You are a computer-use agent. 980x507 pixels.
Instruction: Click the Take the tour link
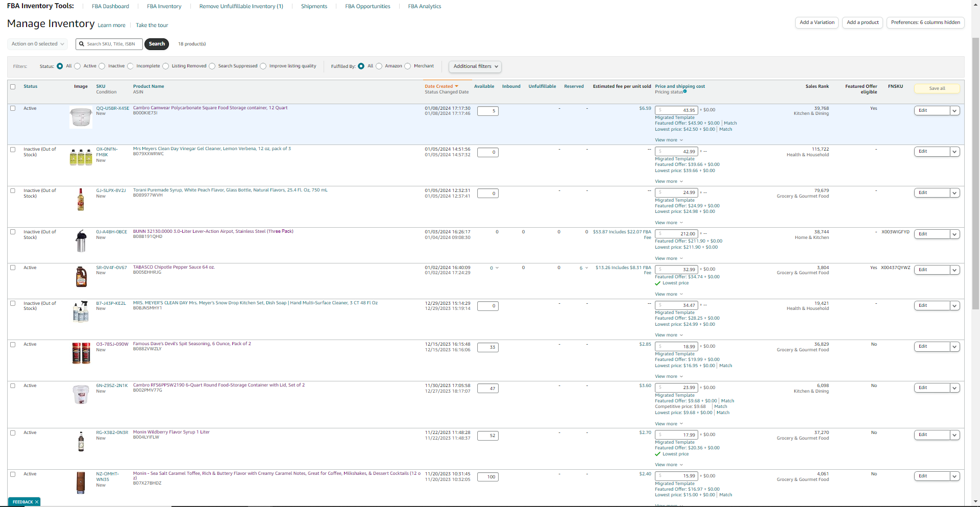tap(152, 26)
